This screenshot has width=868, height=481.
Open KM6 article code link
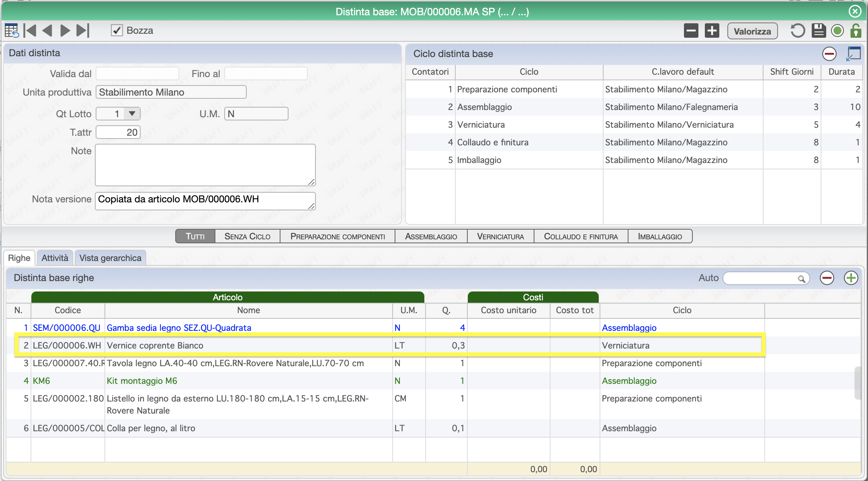click(41, 381)
